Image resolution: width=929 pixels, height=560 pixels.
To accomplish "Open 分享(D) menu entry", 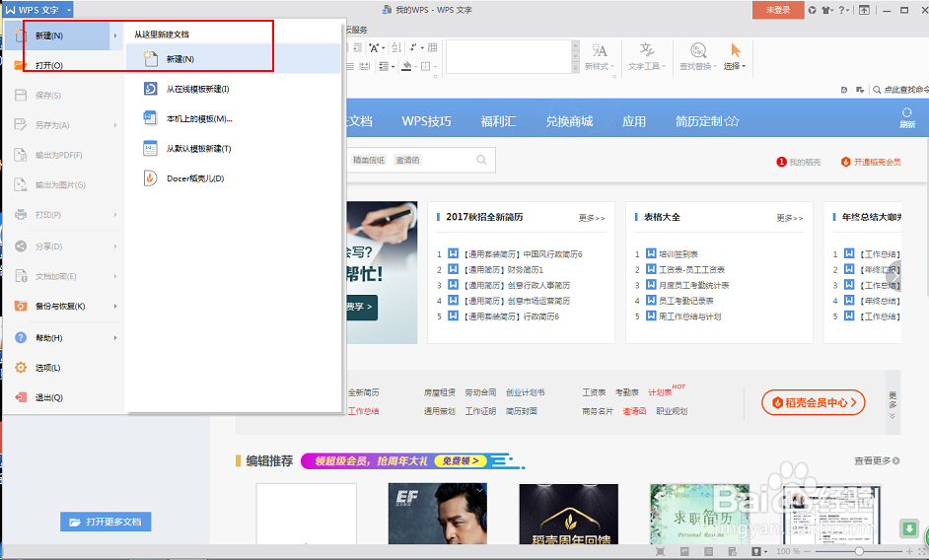I will 63,246.
